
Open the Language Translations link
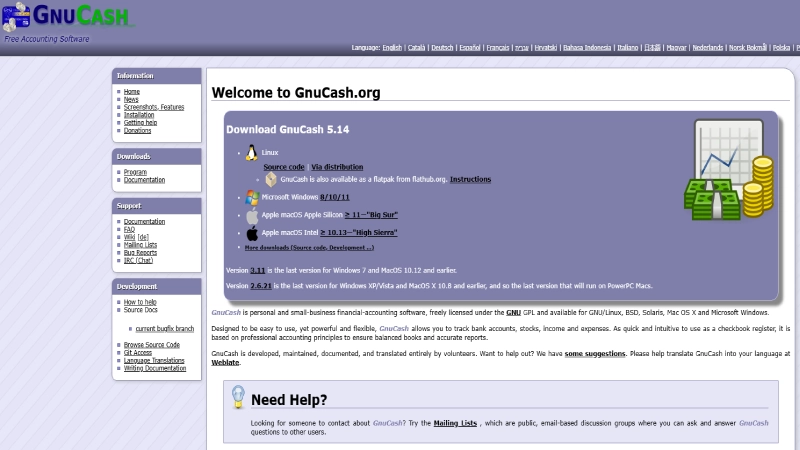click(x=154, y=360)
